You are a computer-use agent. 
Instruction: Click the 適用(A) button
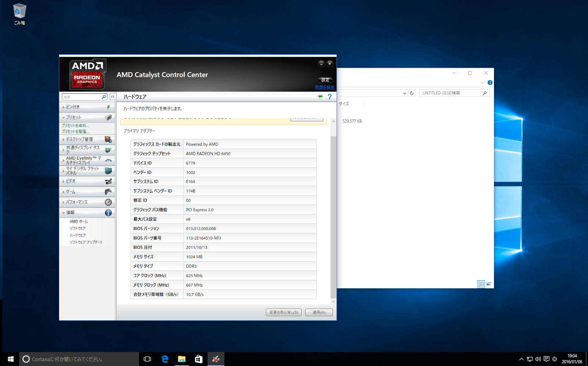click(x=319, y=312)
